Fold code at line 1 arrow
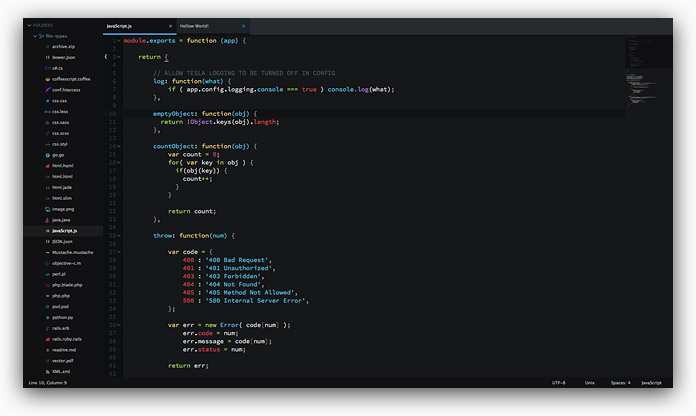Screen dimensions: 696x416 tap(119, 41)
